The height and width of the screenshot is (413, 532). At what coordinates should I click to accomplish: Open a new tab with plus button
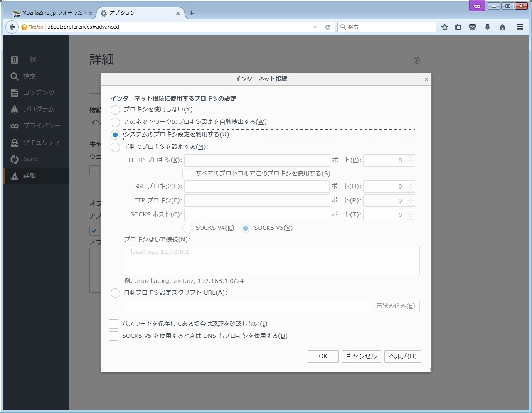point(192,13)
